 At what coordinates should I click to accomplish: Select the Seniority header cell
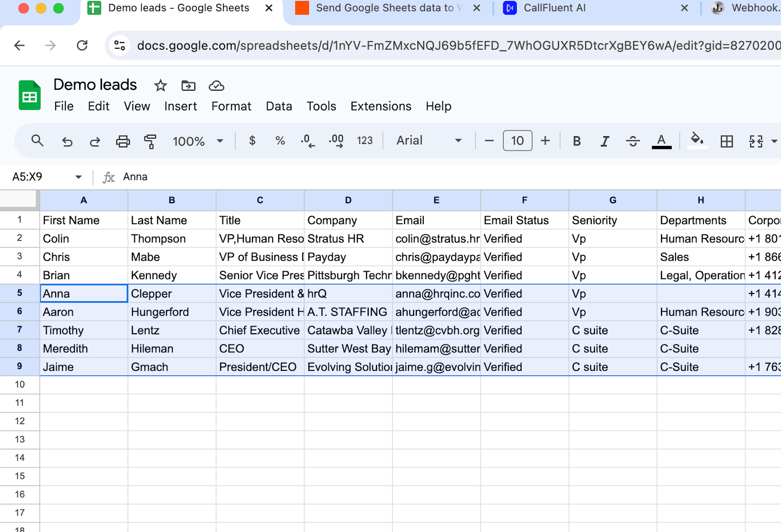pos(613,220)
